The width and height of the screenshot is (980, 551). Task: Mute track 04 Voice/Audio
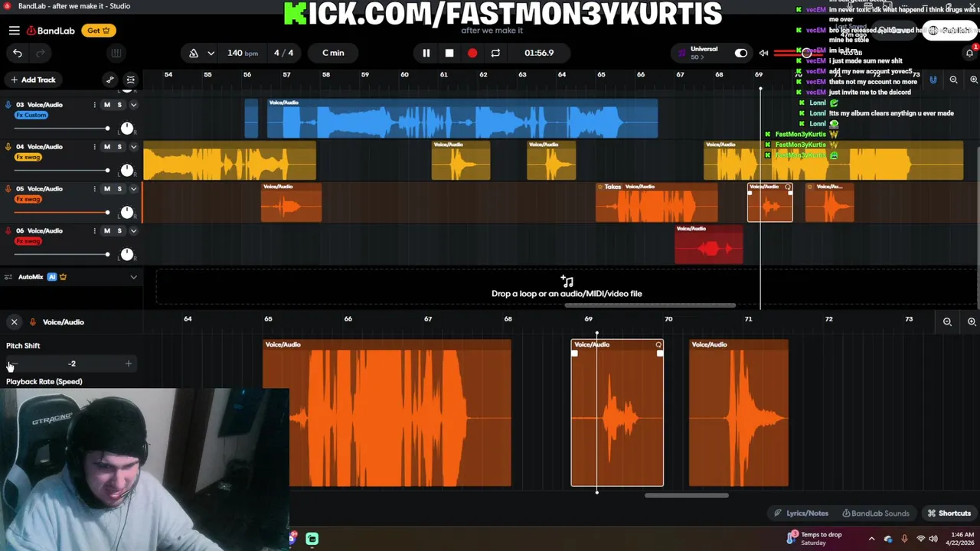tap(107, 147)
